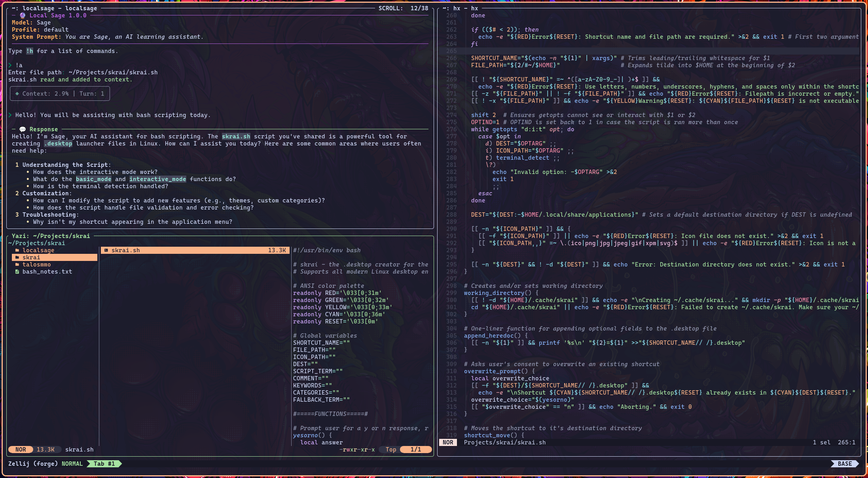
Task: Click the highlighted !h command hint
Action: (x=29, y=51)
